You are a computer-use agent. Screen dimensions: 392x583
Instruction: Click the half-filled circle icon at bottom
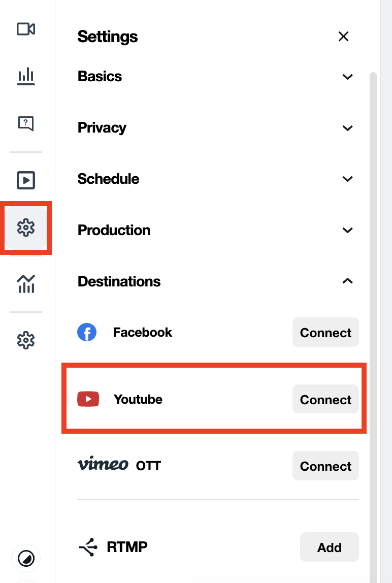click(x=26, y=559)
